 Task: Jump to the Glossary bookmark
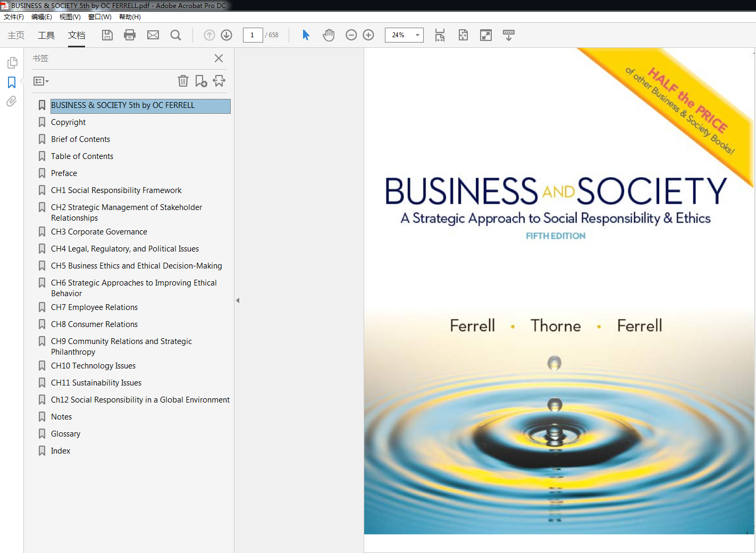(x=65, y=434)
